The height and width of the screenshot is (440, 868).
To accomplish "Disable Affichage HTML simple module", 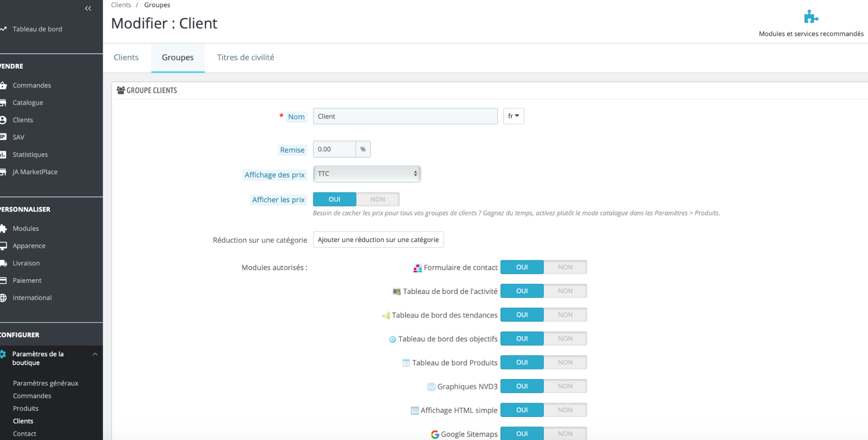I will (x=565, y=410).
